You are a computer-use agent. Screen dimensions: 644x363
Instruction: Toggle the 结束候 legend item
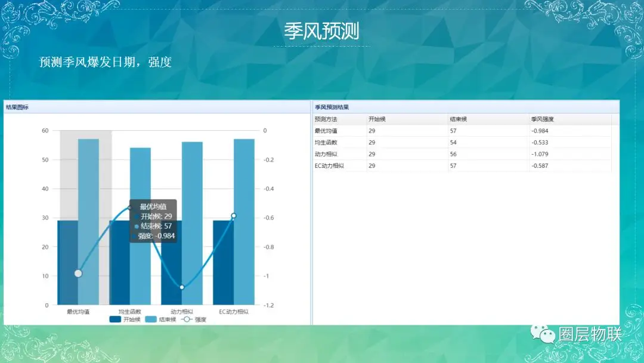click(160, 319)
